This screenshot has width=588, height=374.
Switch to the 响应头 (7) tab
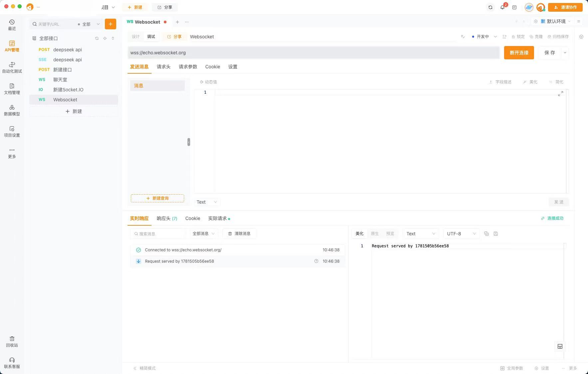pos(166,218)
